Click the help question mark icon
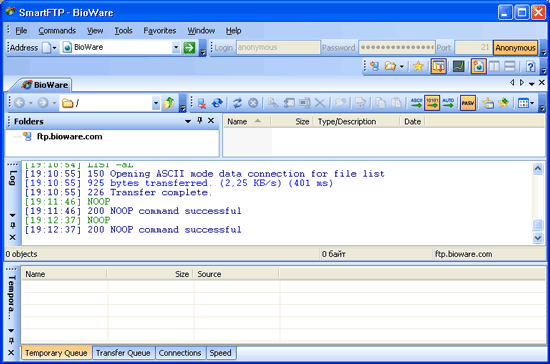 pos(530,66)
